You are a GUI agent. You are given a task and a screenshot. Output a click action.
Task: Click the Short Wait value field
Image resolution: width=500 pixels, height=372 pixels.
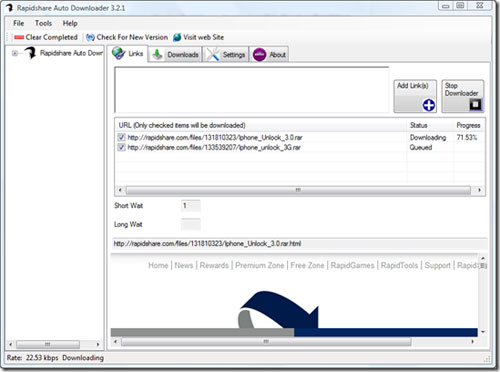[191, 206]
